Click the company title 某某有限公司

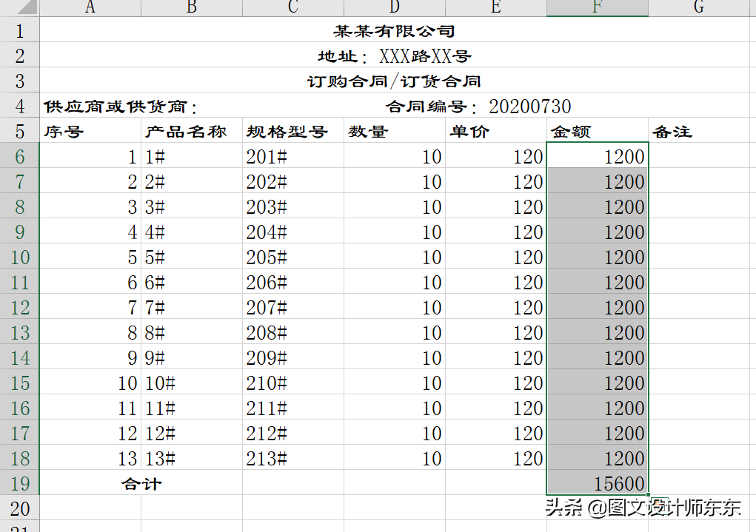395,30
